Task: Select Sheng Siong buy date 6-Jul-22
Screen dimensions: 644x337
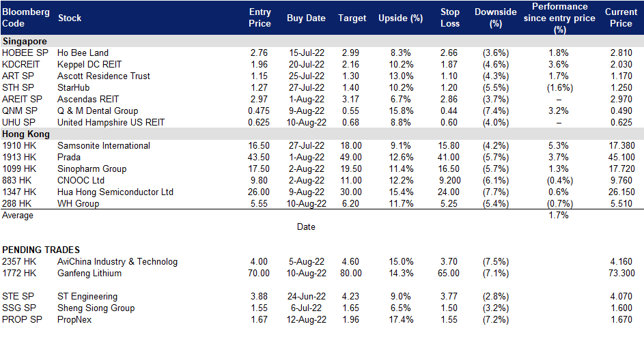Action: (307, 308)
